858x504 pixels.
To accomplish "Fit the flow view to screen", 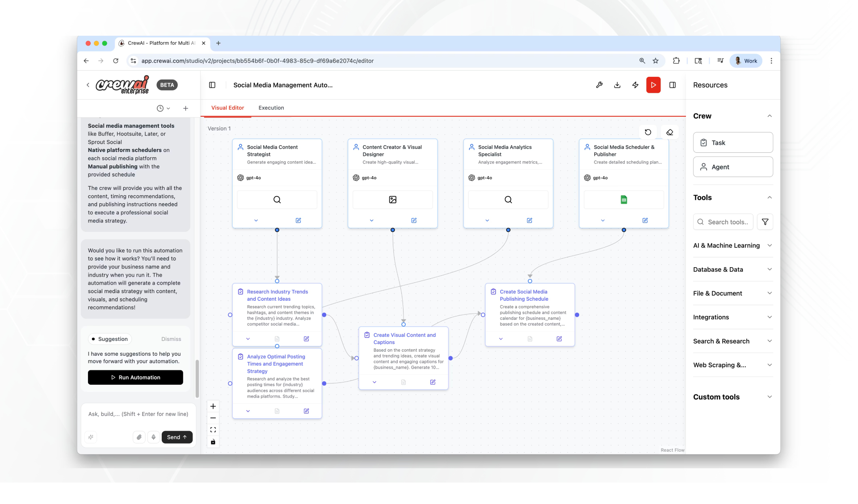I will tap(213, 430).
